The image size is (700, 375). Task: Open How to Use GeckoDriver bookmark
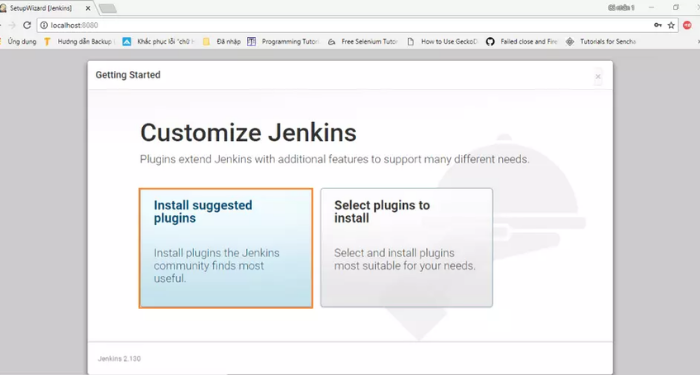pyautogui.click(x=442, y=42)
